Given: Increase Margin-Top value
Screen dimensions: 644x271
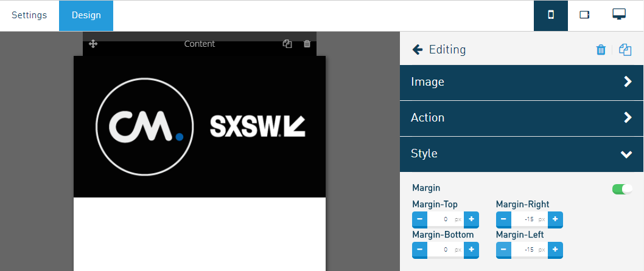Looking at the screenshot, I should 472,219.
